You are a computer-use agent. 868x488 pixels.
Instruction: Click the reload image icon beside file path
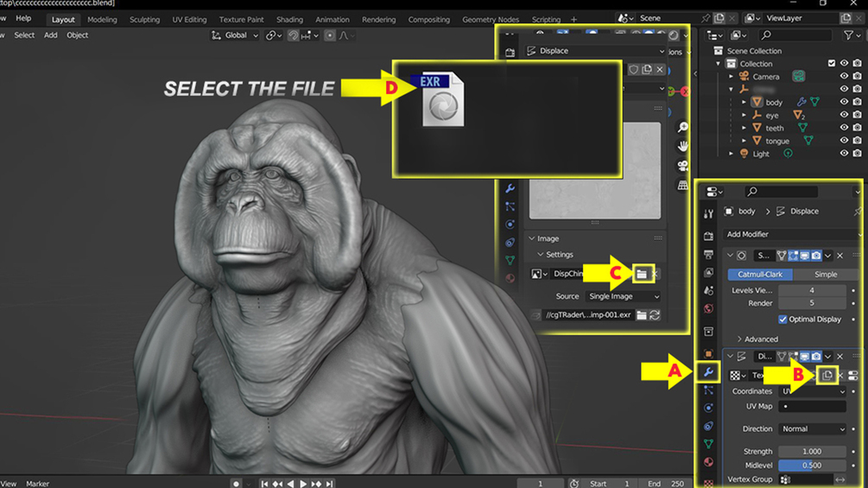[655, 314]
